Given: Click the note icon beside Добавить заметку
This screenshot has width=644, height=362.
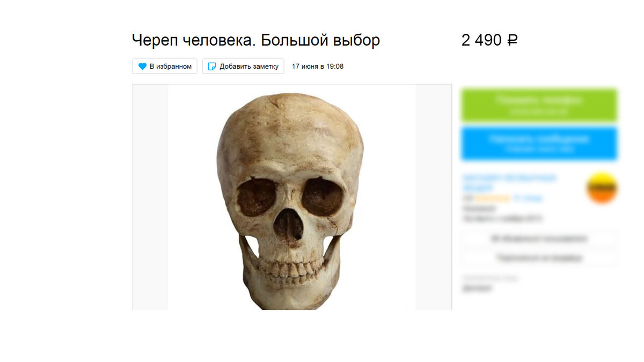Looking at the screenshot, I should click(x=212, y=67).
